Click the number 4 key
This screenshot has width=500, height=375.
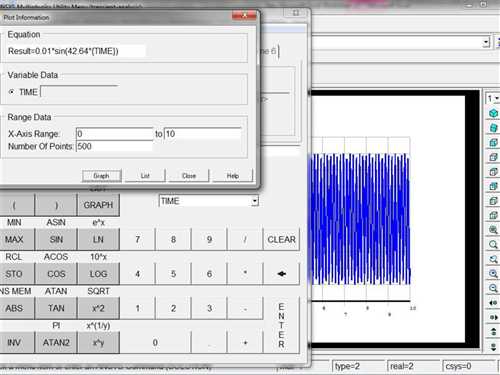(x=138, y=274)
